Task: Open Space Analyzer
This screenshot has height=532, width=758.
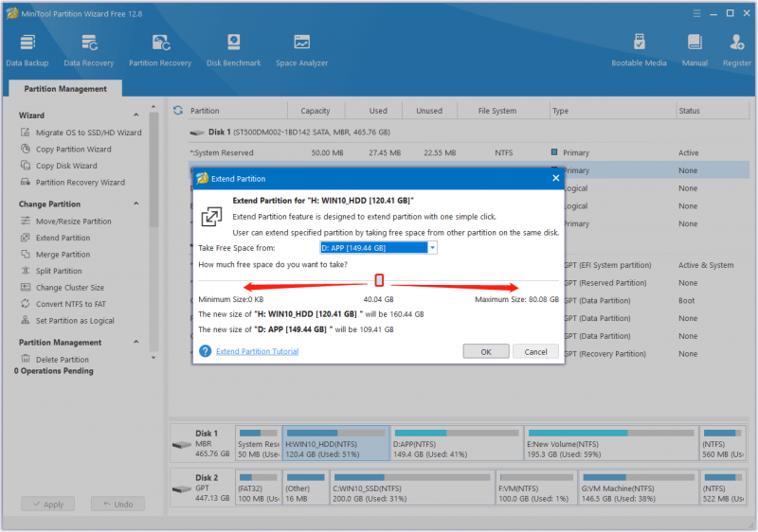Action: (301, 50)
